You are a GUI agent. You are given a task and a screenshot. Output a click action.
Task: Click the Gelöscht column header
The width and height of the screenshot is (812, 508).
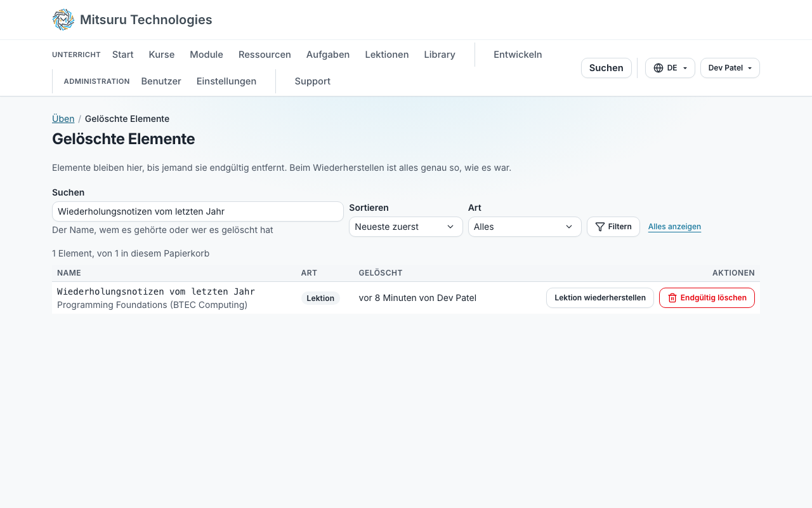[x=381, y=273]
